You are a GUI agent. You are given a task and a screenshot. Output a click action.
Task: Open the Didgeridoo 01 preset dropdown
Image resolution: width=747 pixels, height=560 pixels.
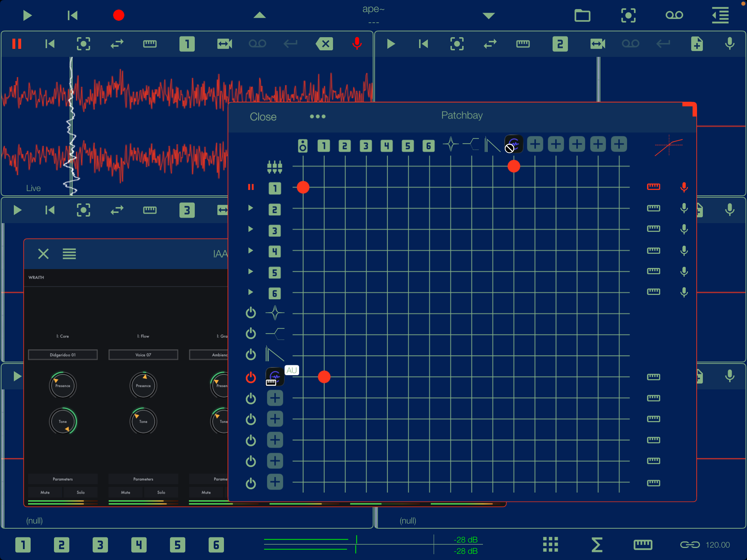click(63, 355)
